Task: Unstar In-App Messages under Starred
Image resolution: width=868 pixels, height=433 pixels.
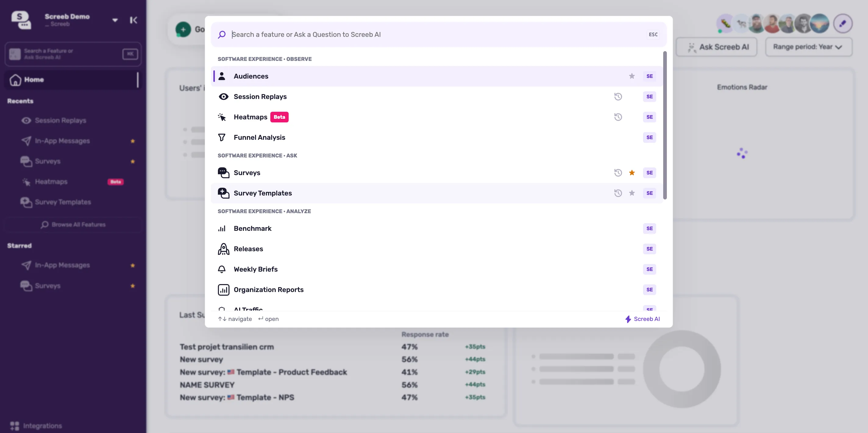Action: (x=133, y=265)
